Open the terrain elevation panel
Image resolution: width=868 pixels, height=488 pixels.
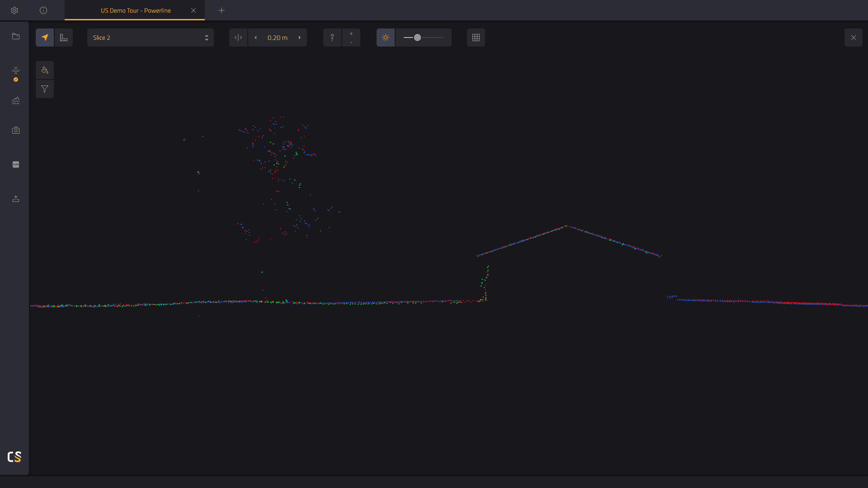(x=16, y=101)
